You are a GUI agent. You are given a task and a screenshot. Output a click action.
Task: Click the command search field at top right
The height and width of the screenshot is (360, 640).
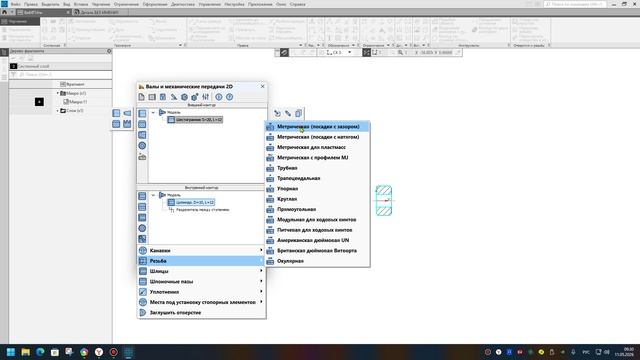pyautogui.click(x=575, y=4)
